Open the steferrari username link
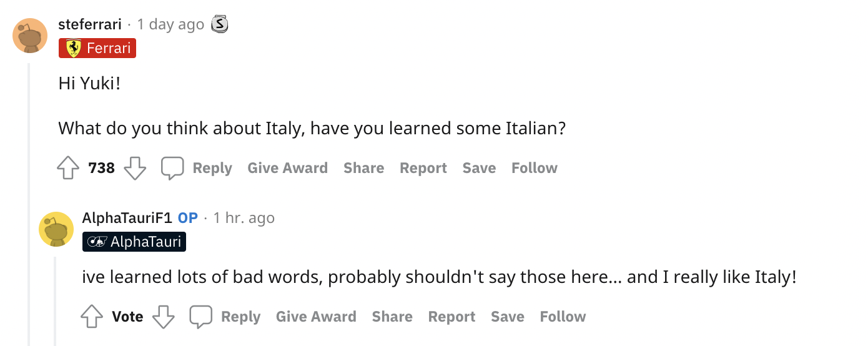The image size is (868, 346). click(89, 24)
